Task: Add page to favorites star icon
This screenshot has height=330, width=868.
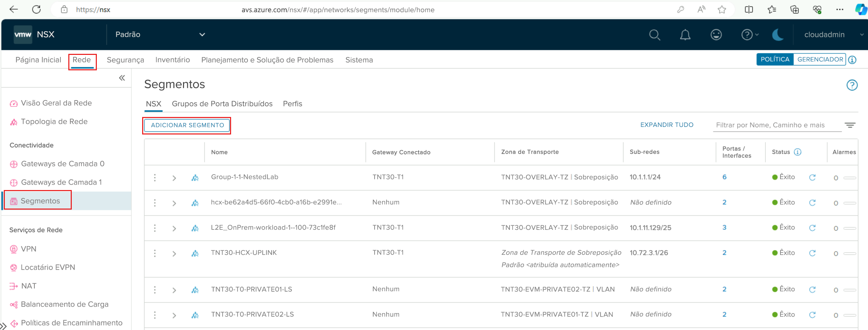Action: pos(722,10)
